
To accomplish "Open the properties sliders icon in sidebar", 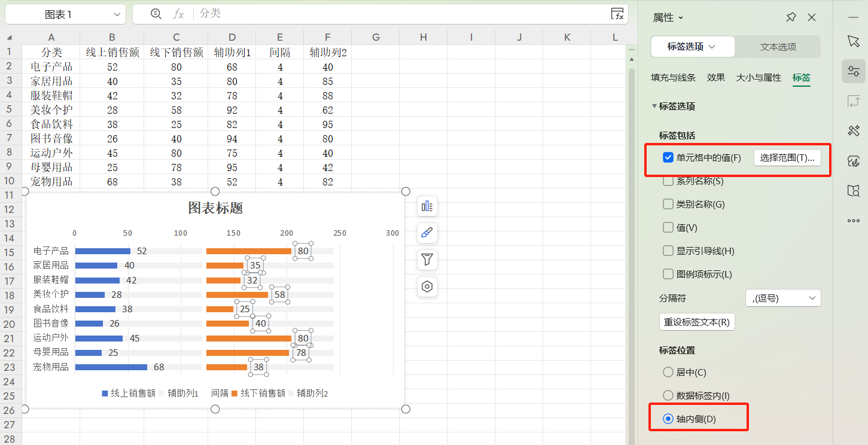I will click(854, 71).
